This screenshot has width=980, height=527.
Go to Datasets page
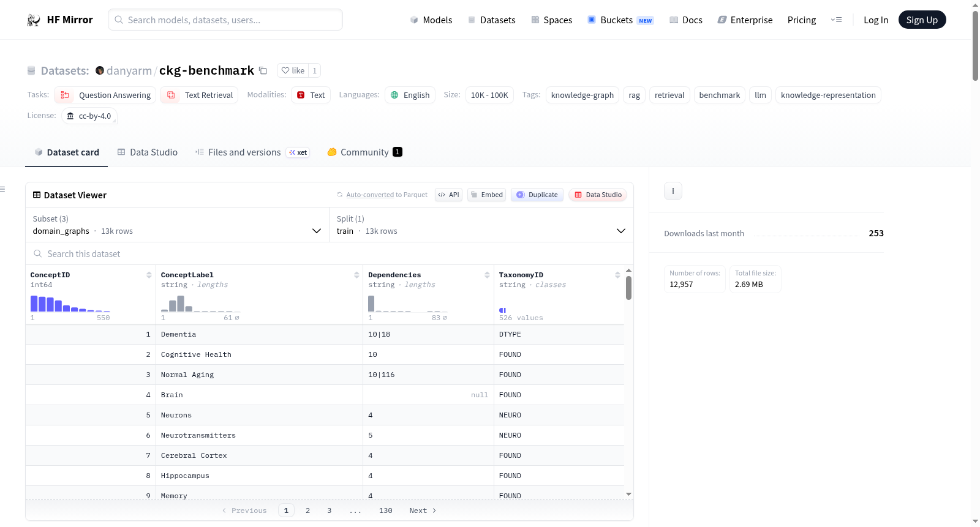click(x=491, y=20)
